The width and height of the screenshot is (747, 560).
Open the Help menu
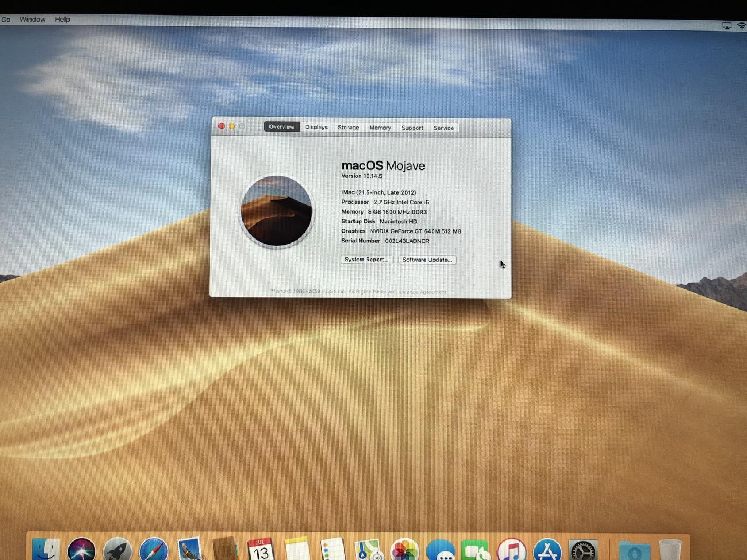[62, 19]
